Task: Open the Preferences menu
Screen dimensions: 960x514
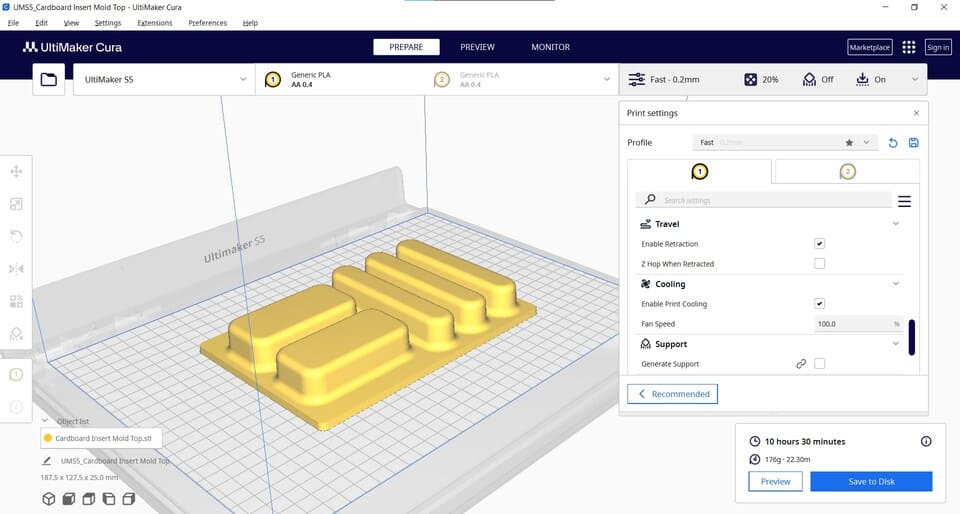Action: tap(208, 23)
